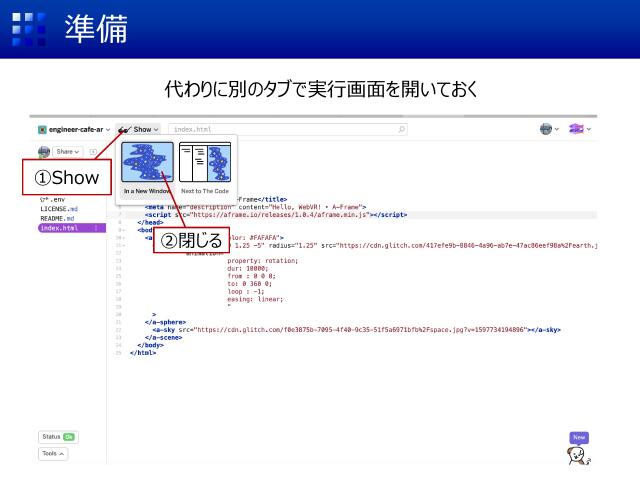Click the purple New badge
The width and height of the screenshot is (640, 480).
[579, 438]
